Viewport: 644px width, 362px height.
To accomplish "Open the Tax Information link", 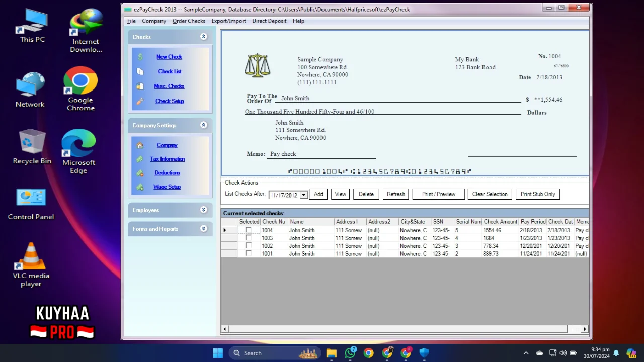I will tap(167, 159).
